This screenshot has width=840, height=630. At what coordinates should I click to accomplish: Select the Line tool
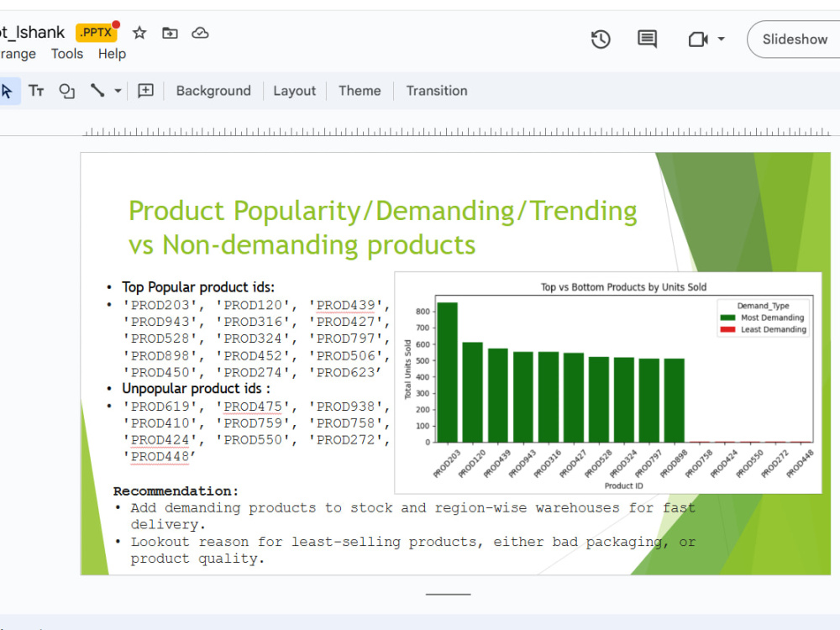[97, 91]
